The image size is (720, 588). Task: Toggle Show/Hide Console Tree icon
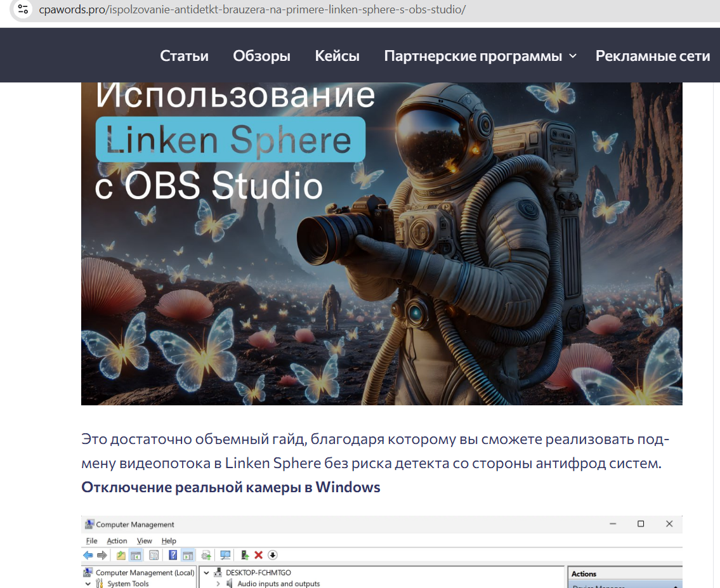point(136,555)
